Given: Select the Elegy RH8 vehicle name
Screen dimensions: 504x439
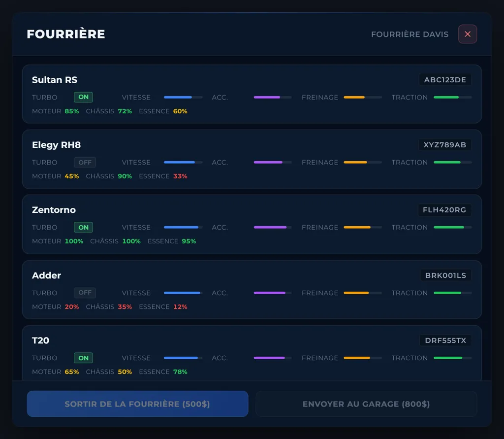Looking at the screenshot, I should point(56,145).
